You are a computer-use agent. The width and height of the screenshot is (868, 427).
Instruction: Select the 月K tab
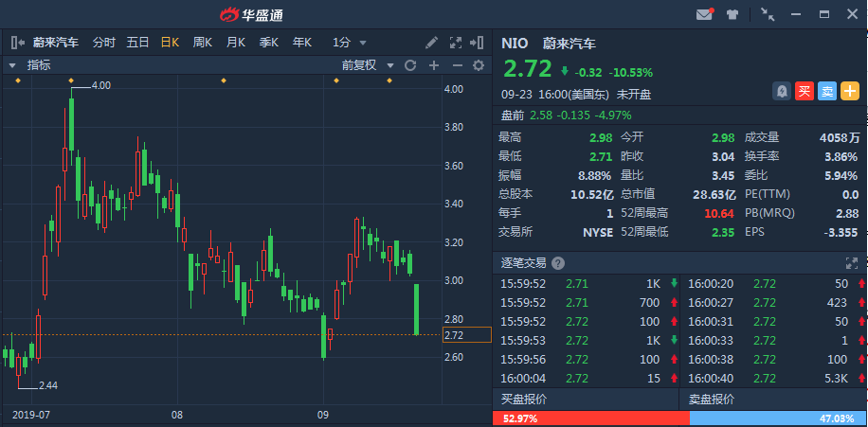[x=236, y=43]
